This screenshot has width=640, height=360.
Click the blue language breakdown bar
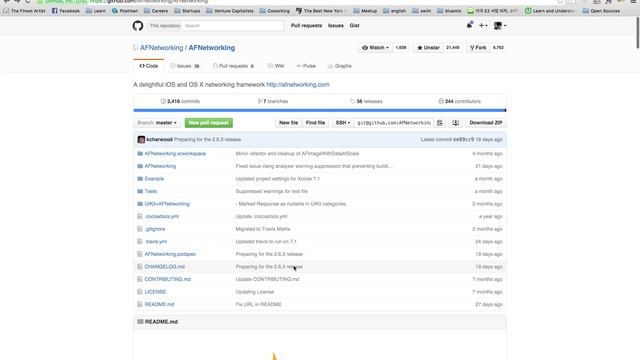tap(320, 110)
